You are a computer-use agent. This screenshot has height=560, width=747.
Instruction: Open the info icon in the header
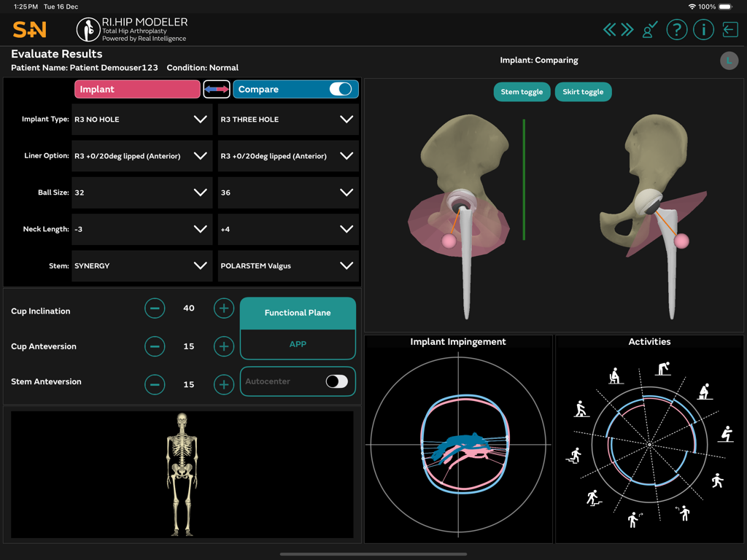703,29
